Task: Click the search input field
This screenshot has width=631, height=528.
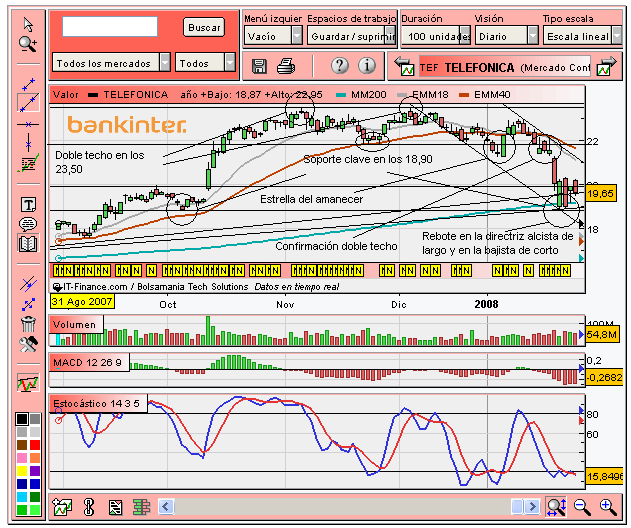Action: [110, 27]
